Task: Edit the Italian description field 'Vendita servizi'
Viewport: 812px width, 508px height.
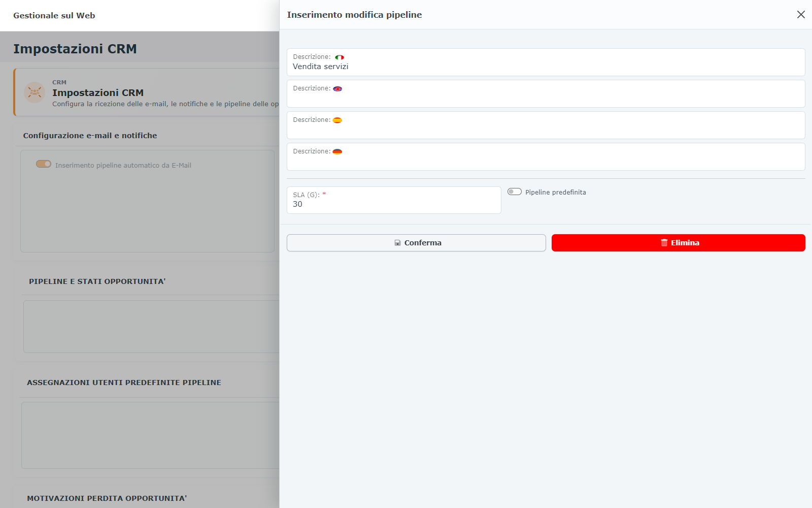Action: (x=546, y=62)
